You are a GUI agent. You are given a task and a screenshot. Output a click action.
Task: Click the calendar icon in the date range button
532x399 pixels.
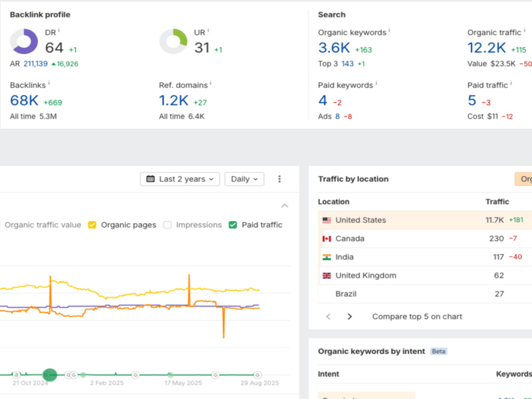151,179
